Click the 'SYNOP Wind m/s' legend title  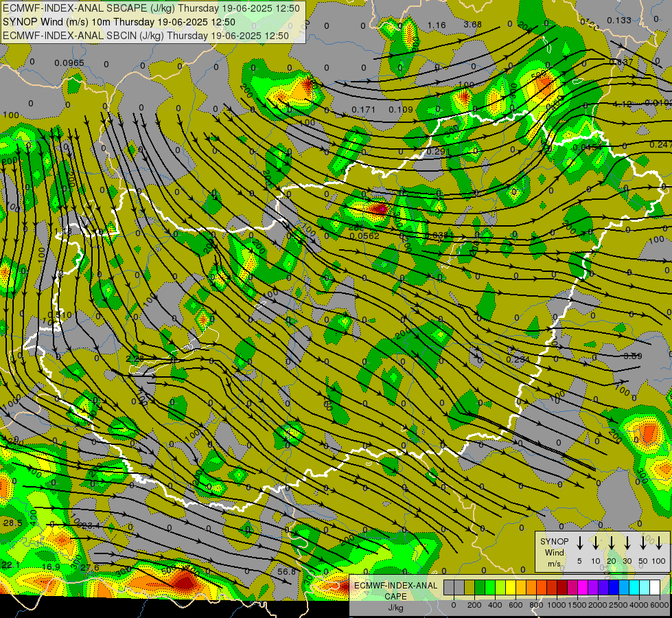pos(554,552)
